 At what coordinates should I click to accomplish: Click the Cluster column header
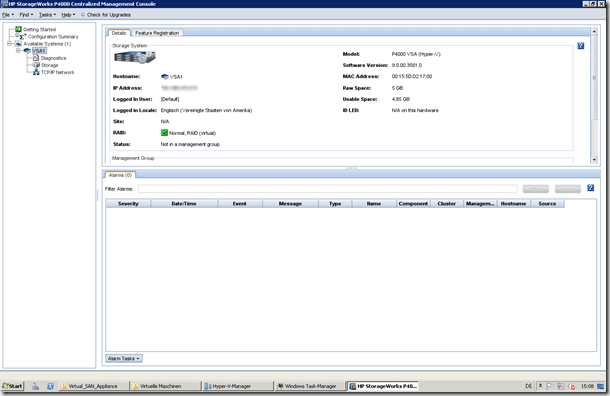click(x=447, y=203)
